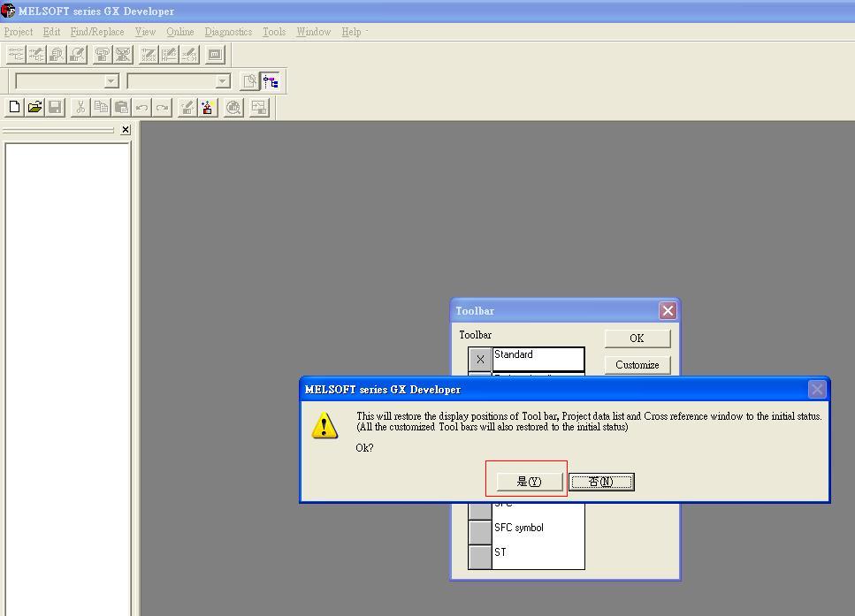
Task: Toggle the SFC symbol toolbar checkbox
Action: [479, 532]
